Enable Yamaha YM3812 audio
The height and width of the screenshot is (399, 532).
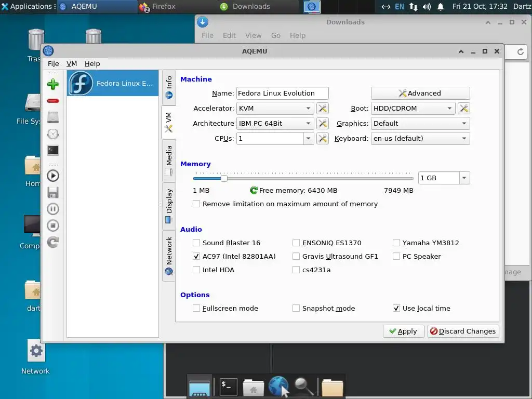point(396,243)
